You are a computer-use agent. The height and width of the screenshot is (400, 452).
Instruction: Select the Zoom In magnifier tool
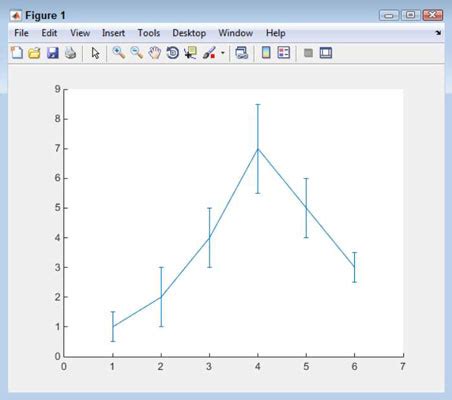(x=119, y=53)
